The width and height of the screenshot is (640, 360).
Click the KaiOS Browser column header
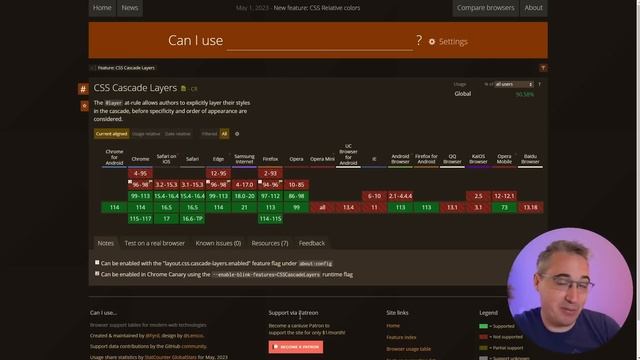(x=478, y=159)
